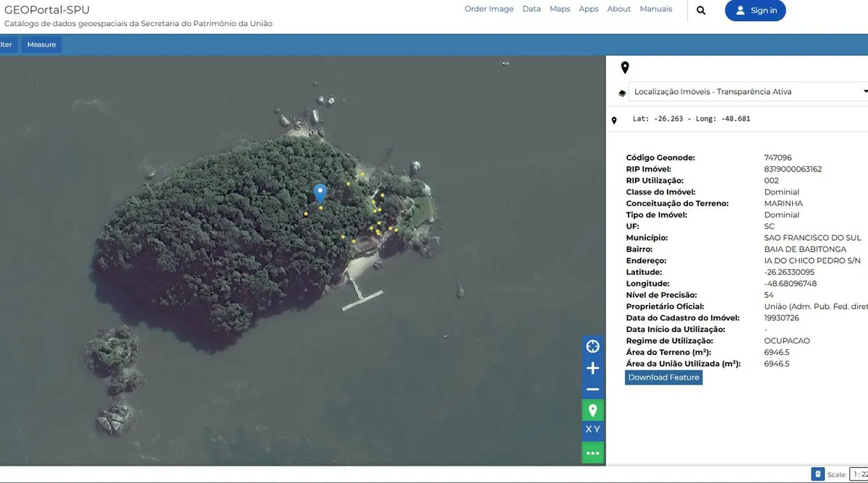
Task: Click the Tipo de Imóvel label
Action: (x=657, y=215)
